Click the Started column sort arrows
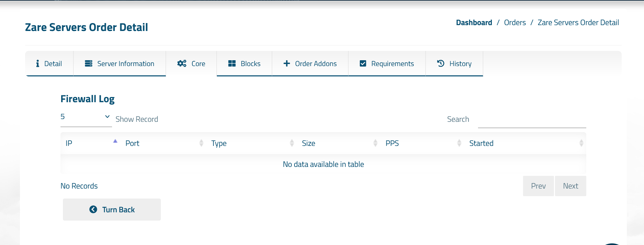This screenshot has height=245, width=644. pyautogui.click(x=581, y=143)
